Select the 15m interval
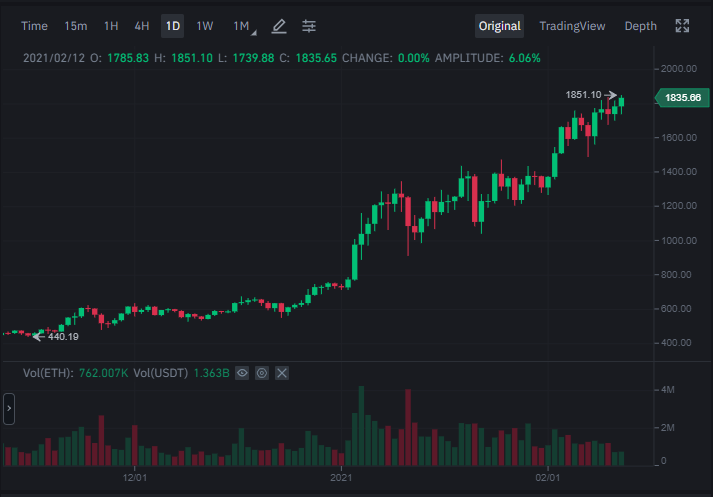The width and height of the screenshot is (713, 497). point(75,26)
